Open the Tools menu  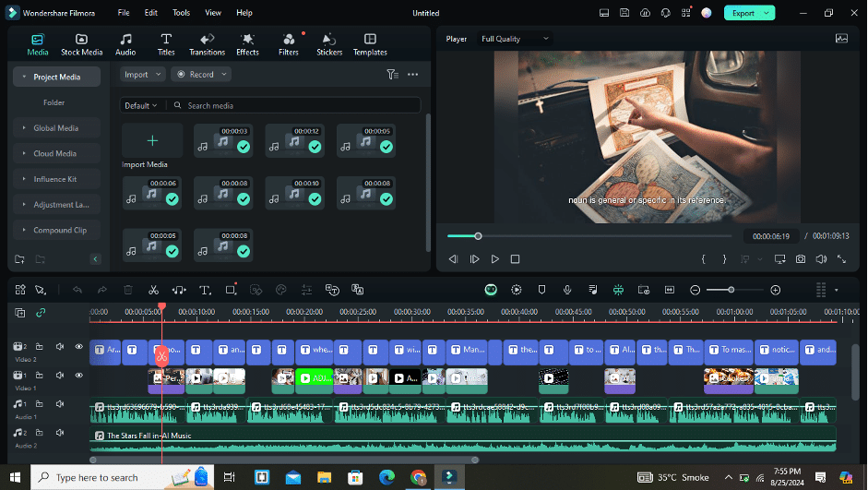coord(181,13)
